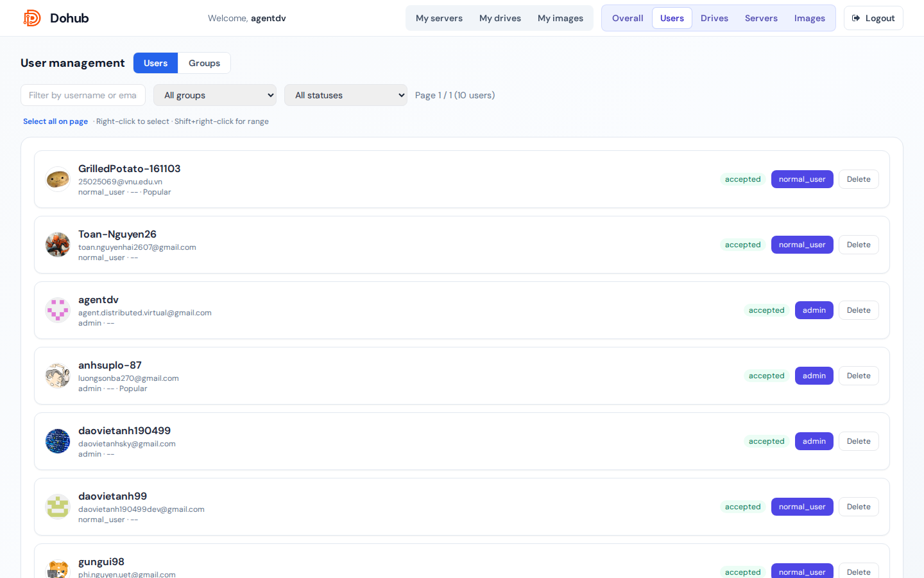
Task: Open the Drives admin tab
Action: pos(714,18)
